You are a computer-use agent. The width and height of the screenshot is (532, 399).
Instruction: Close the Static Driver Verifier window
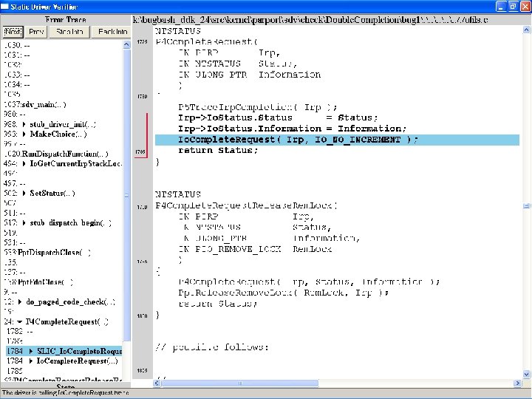click(x=525, y=7)
